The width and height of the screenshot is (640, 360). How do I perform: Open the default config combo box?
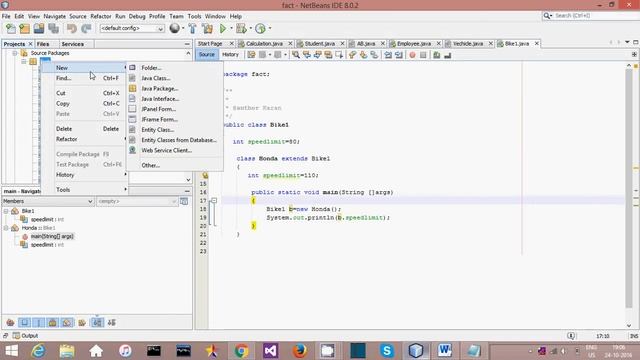(132, 29)
